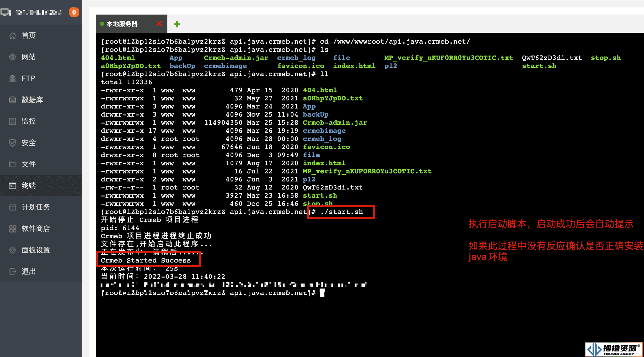644x357 pixels.
Task: Open the 网站 menu item
Action: [41, 57]
